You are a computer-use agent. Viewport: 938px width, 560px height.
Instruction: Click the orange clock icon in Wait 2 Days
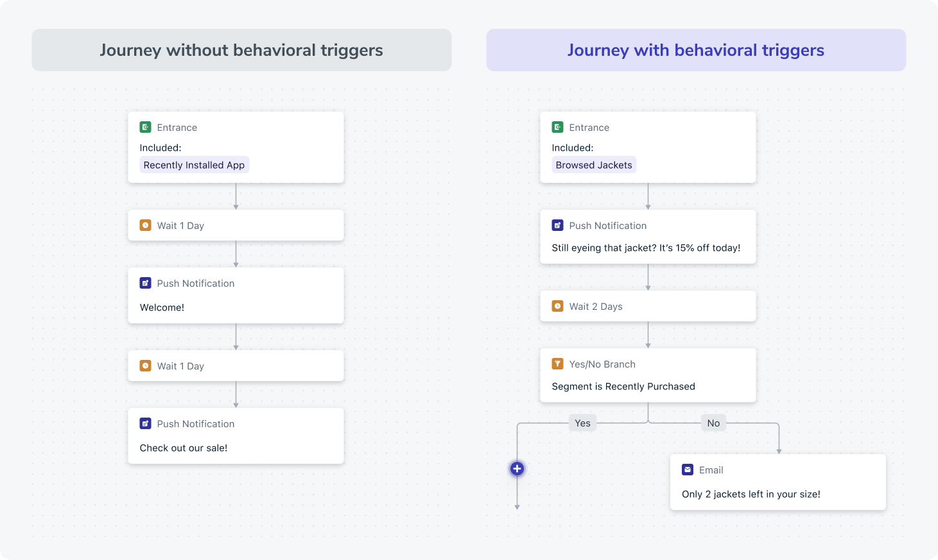point(558,307)
